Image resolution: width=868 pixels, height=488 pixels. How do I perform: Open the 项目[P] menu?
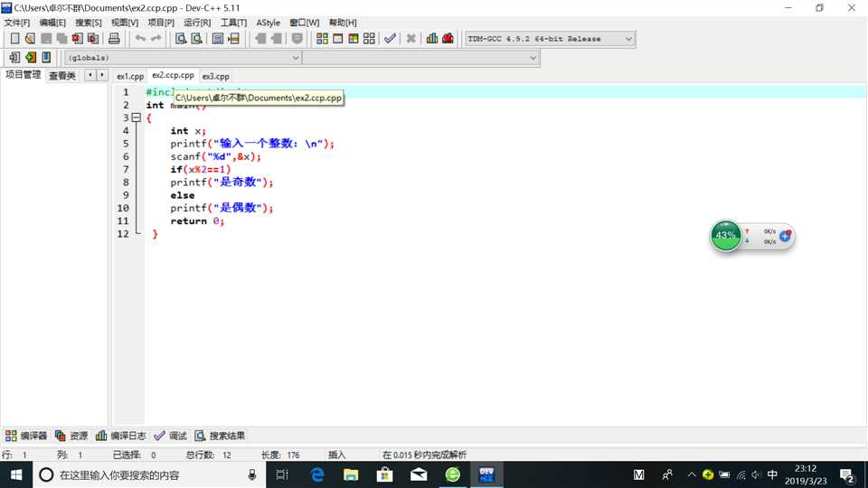[x=161, y=23]
